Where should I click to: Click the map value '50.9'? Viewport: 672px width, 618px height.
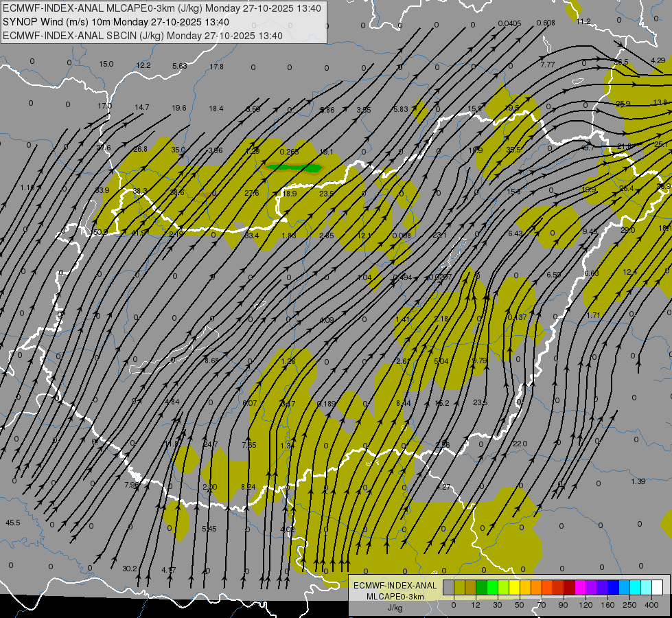pos(100,233)
